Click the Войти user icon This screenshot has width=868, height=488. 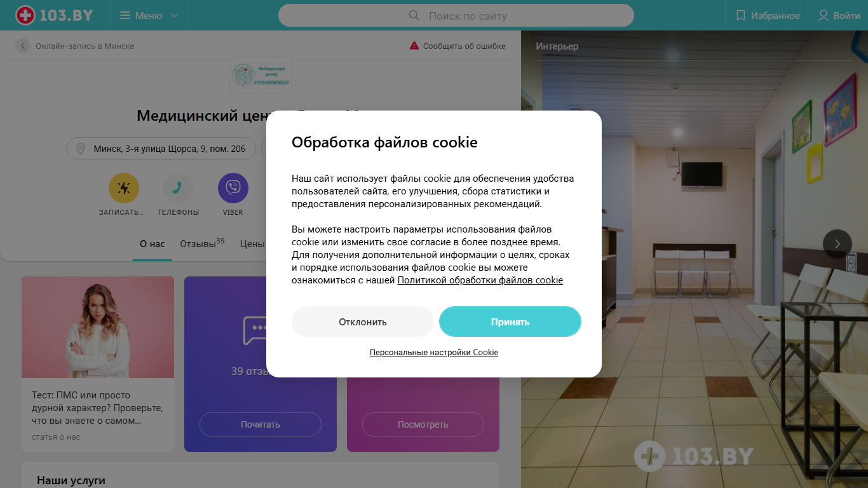pos(824,15)
